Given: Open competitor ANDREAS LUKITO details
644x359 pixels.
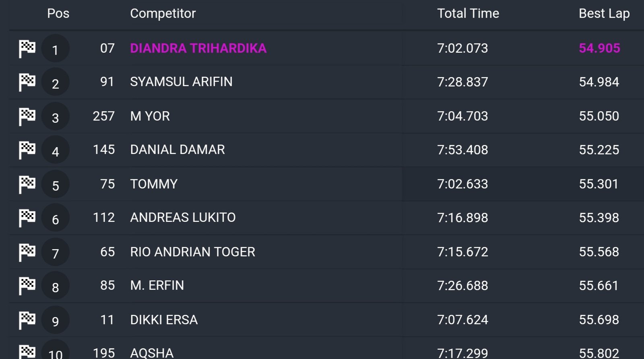Looking at the screenshot, I should [x=183, y=217].
